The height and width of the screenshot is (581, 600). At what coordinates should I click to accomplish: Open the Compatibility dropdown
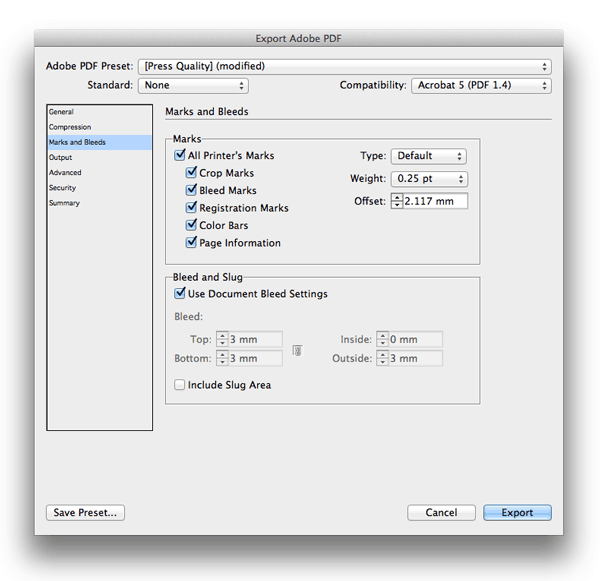[481, 85]
